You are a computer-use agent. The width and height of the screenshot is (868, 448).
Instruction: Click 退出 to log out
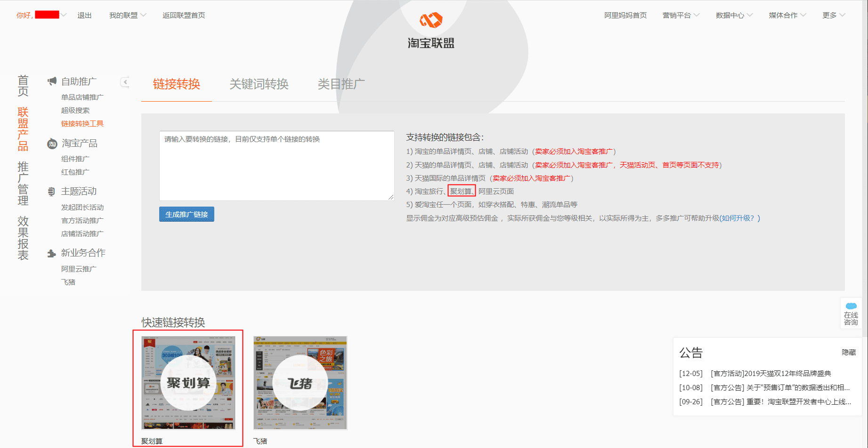click(x=84, y=16)
